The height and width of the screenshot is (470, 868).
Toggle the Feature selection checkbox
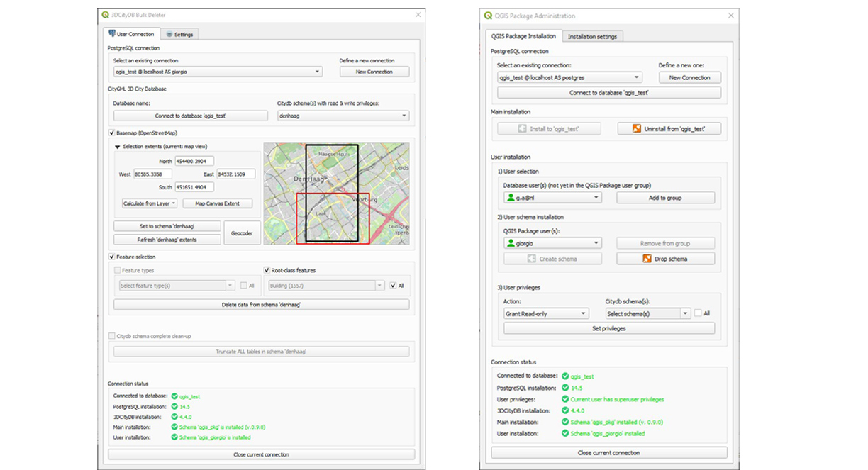111,257
